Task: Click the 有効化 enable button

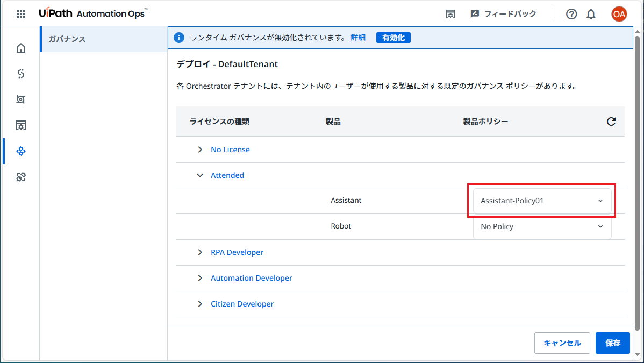Action: (x=393, y=38)
